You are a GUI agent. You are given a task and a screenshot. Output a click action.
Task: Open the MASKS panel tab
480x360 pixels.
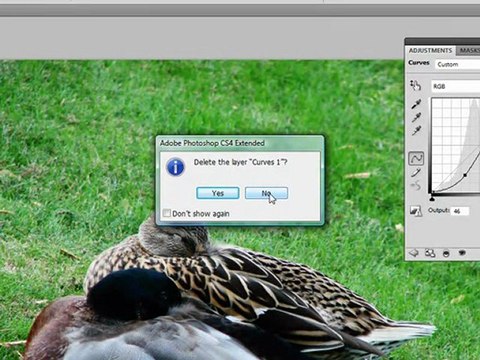[469, 50]
